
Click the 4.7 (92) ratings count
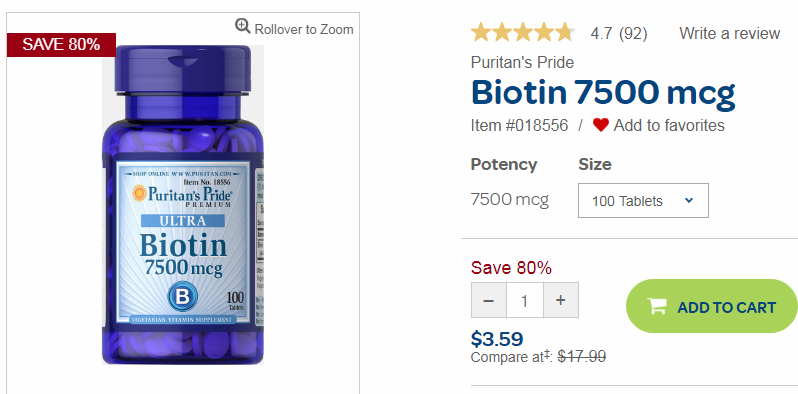click(619, 34)
